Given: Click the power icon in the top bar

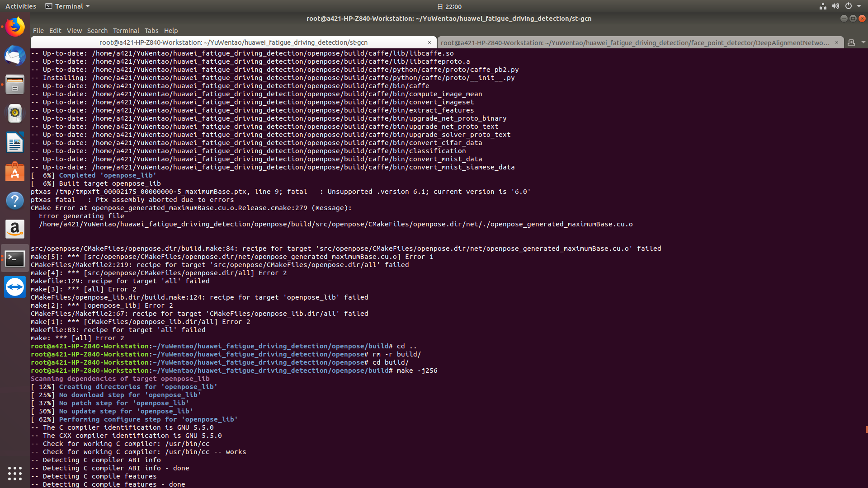Looking at the screenshot, I should pyautogui.click(x=849, y=6).
